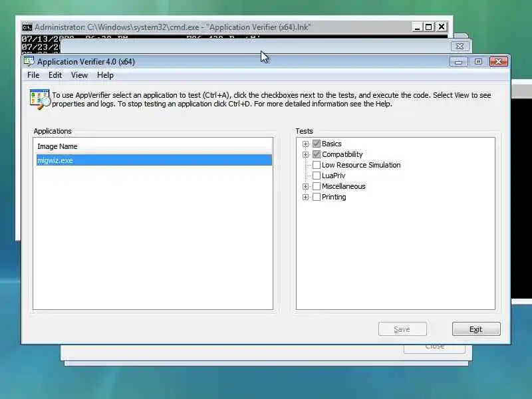532x399 pixels.
Task: Select the Miscellaneous tree label
Action: pos(343,186)
